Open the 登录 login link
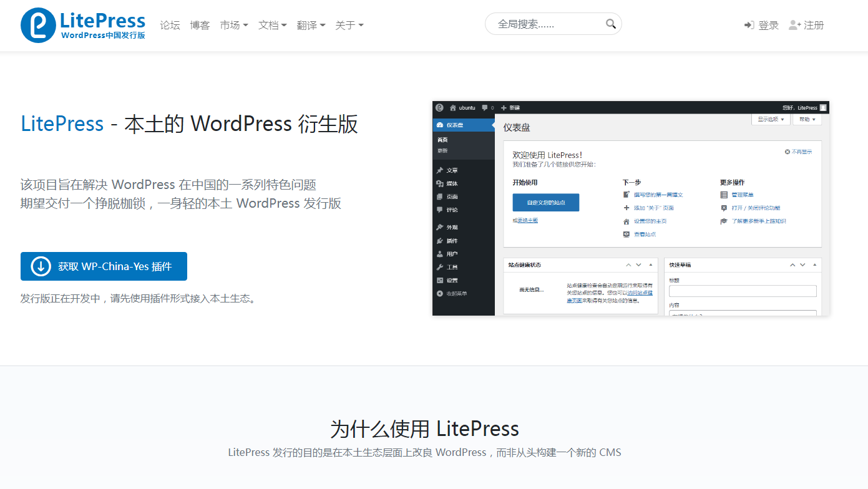This screenshot has height=489, width=868. [761, 25]
